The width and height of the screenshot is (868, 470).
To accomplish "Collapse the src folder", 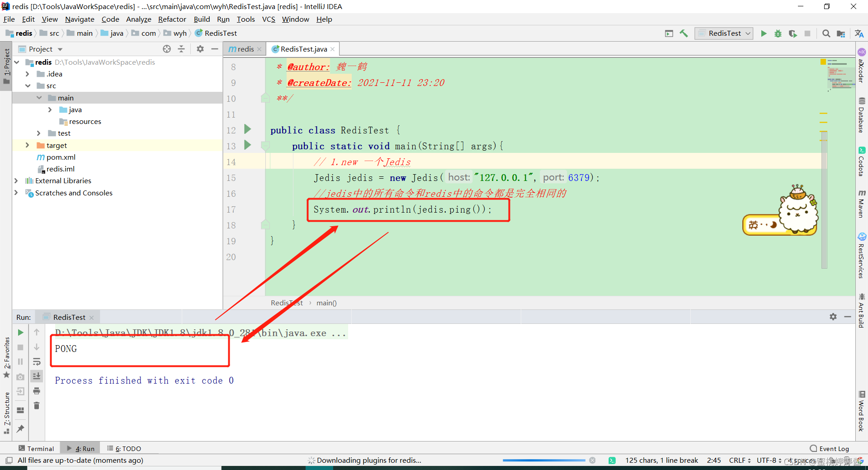I will (28, 85).
